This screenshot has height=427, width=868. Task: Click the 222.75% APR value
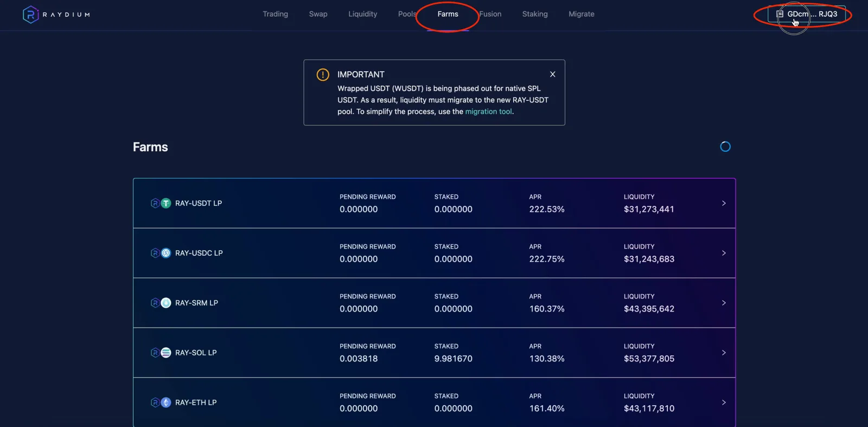click(547, 259)
